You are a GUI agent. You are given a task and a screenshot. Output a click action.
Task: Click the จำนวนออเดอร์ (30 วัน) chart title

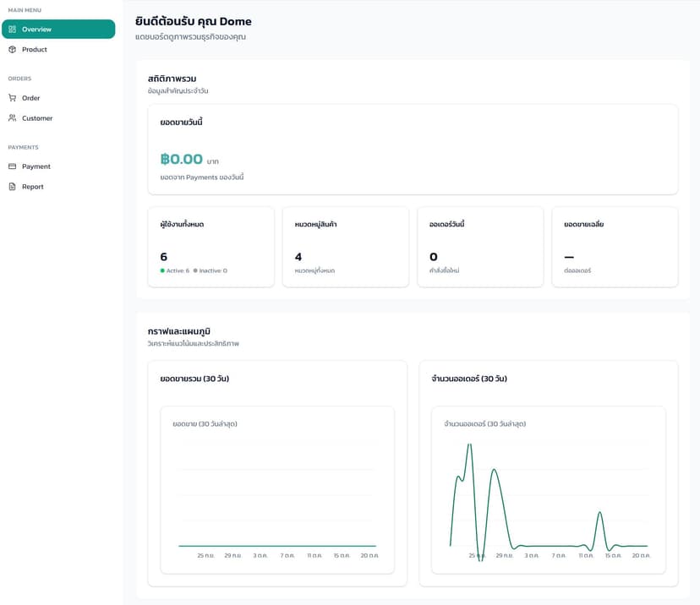point(469,379)
